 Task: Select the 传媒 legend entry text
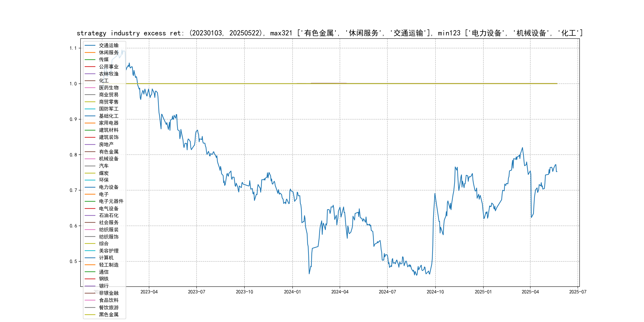[x=104, y=59]
